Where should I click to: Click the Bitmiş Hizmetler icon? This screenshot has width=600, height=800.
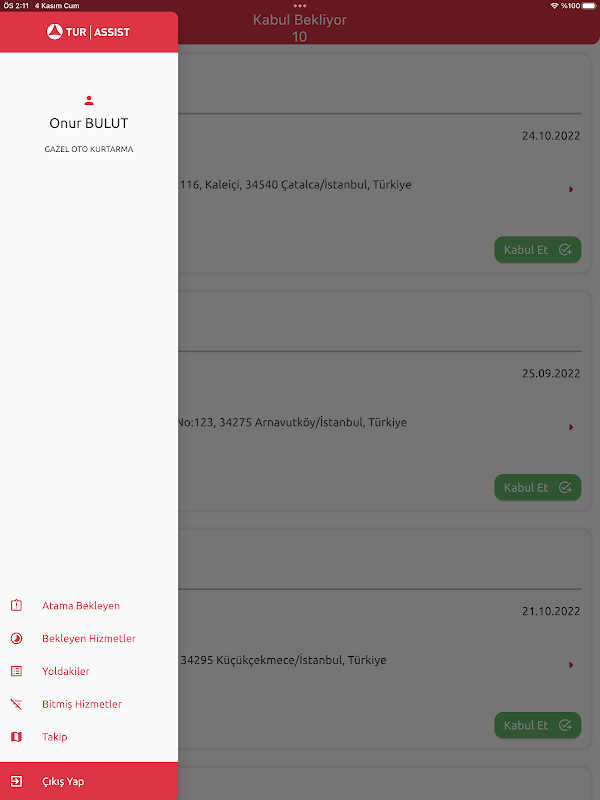[16, 704]
